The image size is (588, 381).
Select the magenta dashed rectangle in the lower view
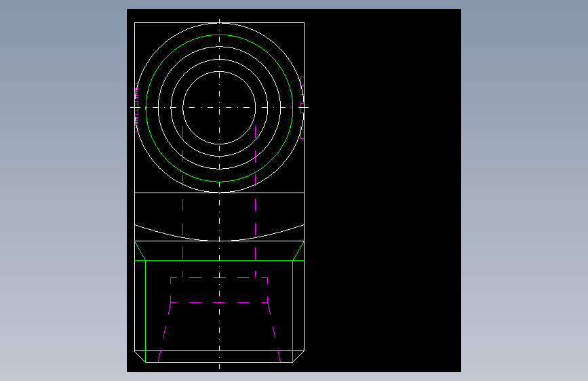tap(219, 290)
